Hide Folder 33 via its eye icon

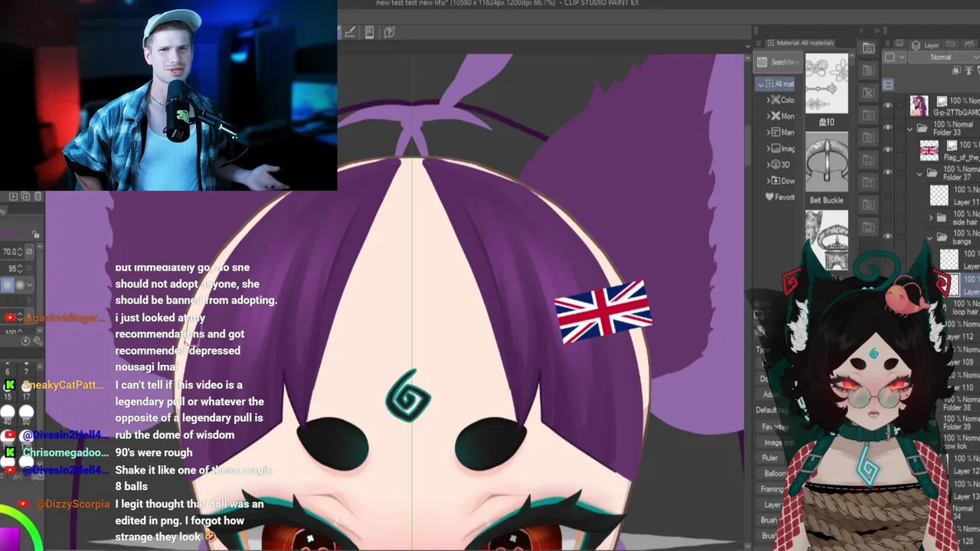[x=888, y=128]
